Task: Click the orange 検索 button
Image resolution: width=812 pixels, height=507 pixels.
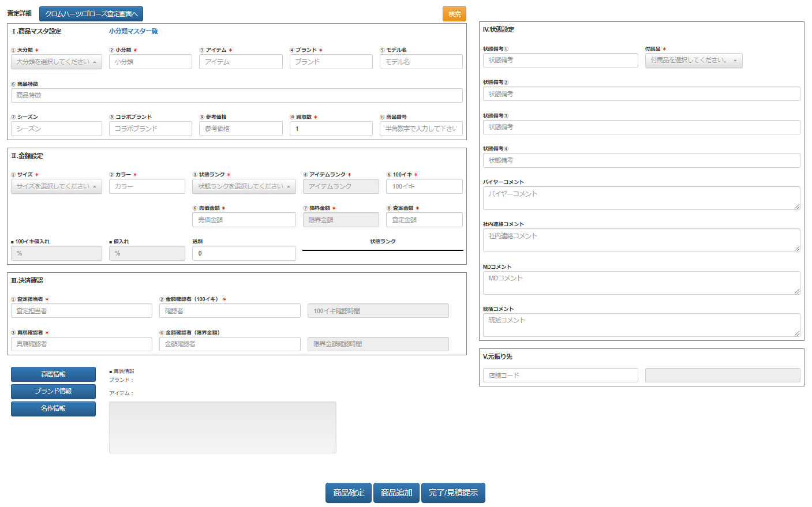Action: pos(454,14)
